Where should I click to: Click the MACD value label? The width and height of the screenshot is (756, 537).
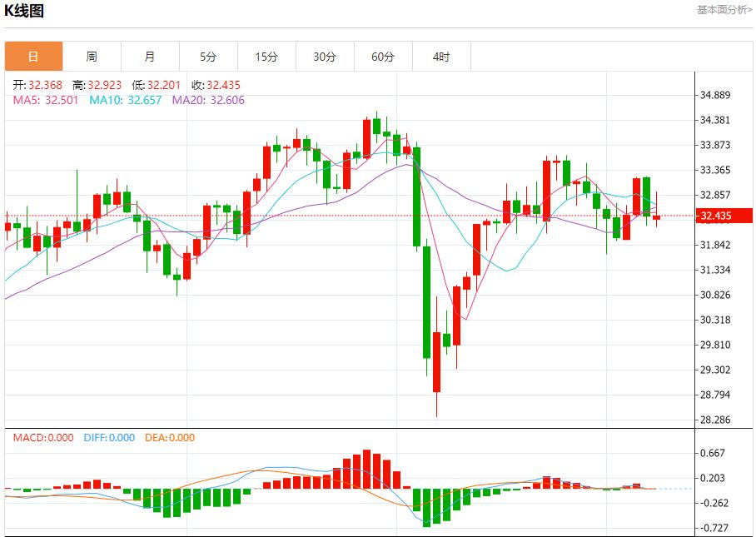[43, 438]
